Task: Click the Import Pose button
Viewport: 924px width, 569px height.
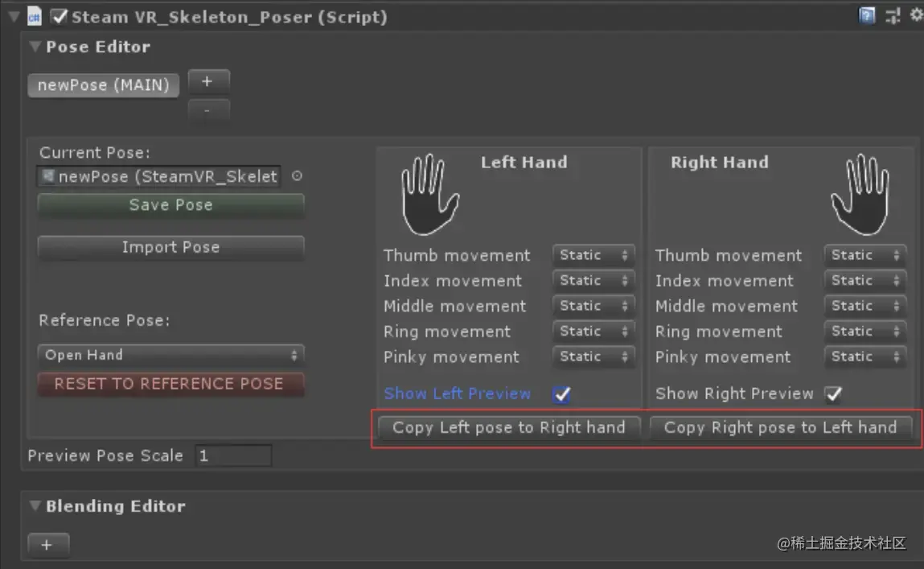Action: tap(171, 247)
